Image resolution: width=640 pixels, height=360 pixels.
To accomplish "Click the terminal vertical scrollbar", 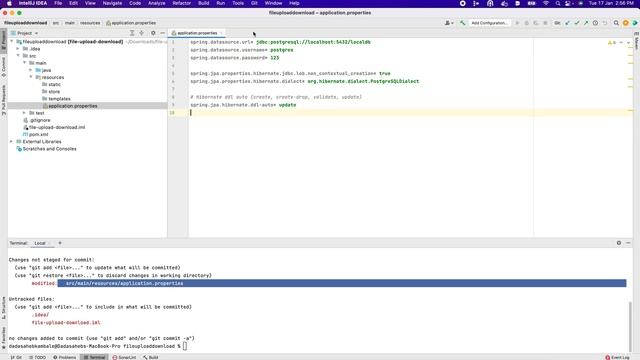I will [630, 327].
